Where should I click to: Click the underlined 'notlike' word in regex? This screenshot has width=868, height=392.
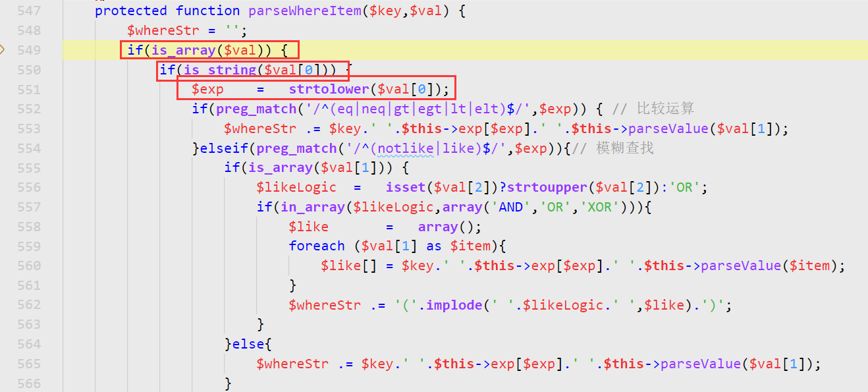click(406, 148)
